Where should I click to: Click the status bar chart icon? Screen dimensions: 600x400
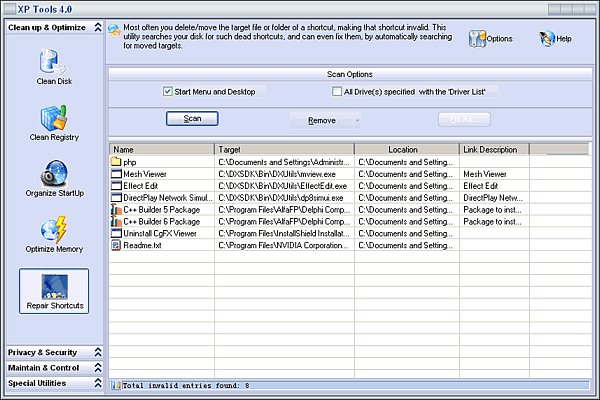click(x=116, y=385)
